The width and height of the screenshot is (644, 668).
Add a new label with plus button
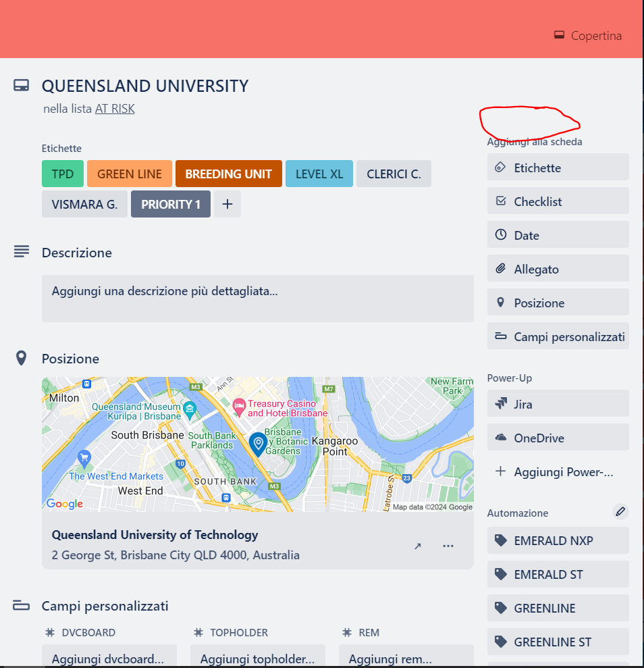[x=227, y=204]
